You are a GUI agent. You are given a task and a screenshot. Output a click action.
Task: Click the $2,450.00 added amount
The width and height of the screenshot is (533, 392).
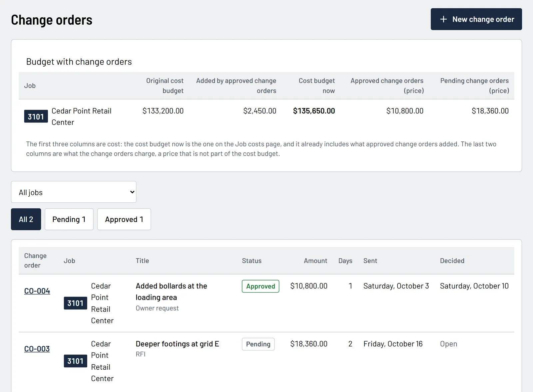tap(260, 111)
